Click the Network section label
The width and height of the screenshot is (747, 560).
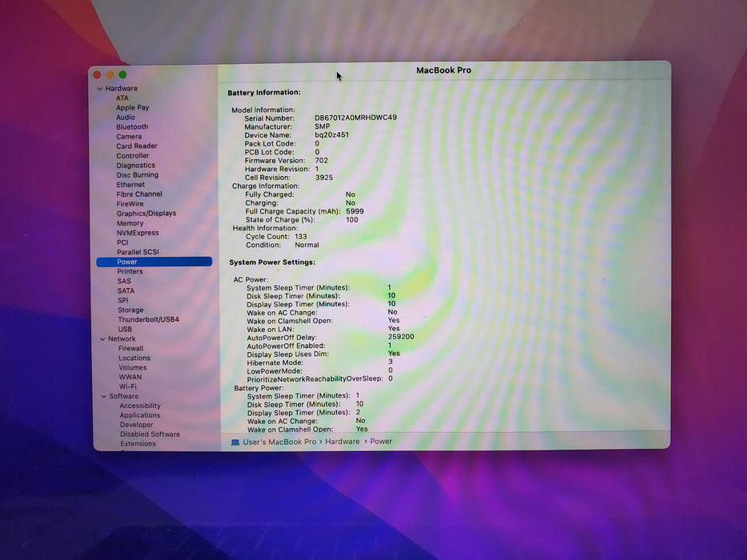(x=122, y=339)
